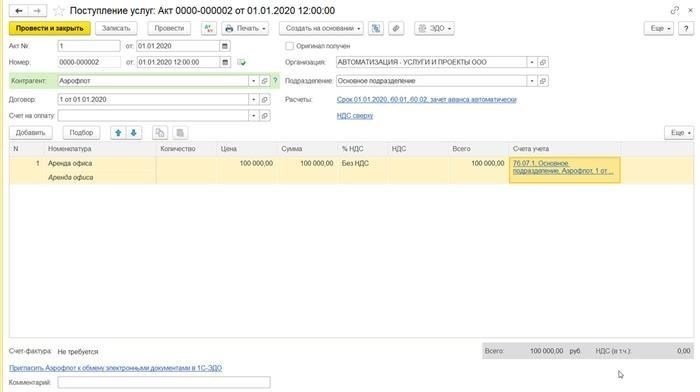Open the Договор dropdown arrow
Screen dimensions: 700x392
point(254,100)
